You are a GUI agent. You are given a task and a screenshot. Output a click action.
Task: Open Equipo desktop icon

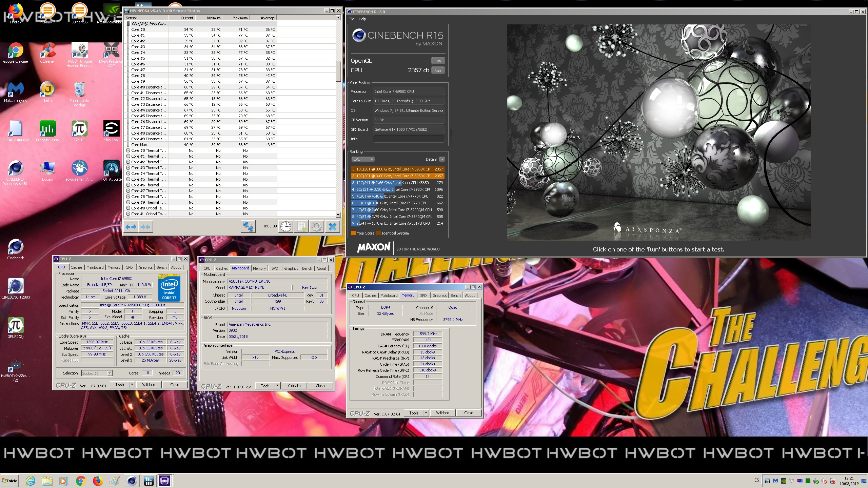pyautogui.click(x=47, y=171)
